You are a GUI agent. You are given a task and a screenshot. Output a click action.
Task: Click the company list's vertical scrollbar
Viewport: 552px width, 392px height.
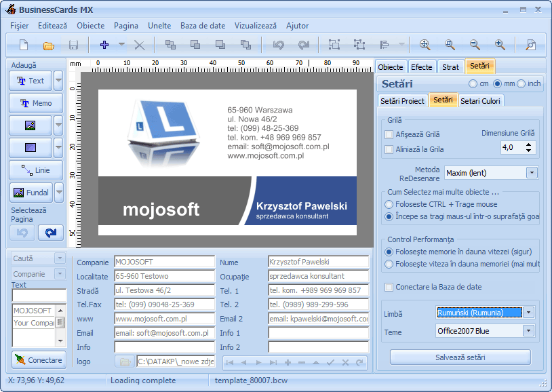(60, 326)
